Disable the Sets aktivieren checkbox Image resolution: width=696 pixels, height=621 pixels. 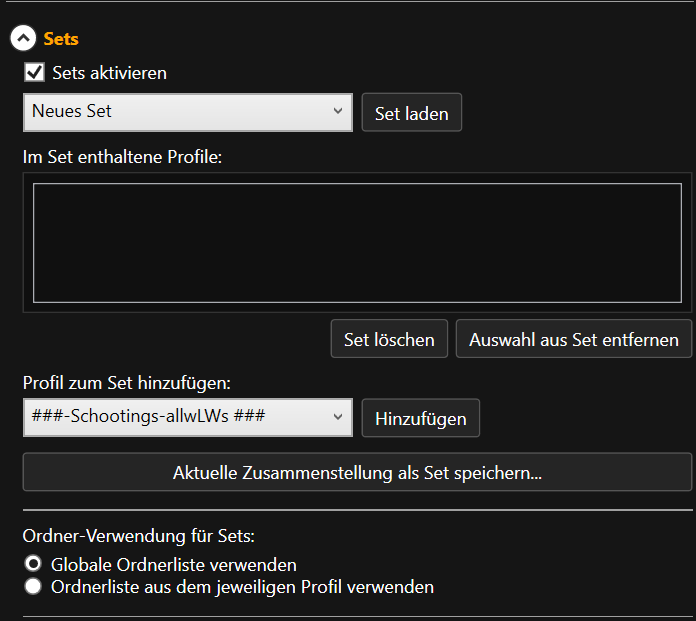click(35, 72)
